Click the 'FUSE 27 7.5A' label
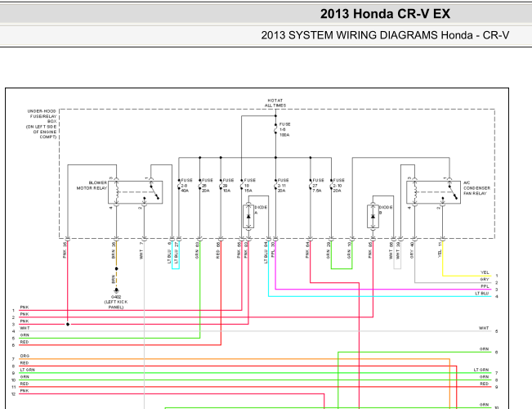This screenshot has height=409, width=532. [318, 186]
